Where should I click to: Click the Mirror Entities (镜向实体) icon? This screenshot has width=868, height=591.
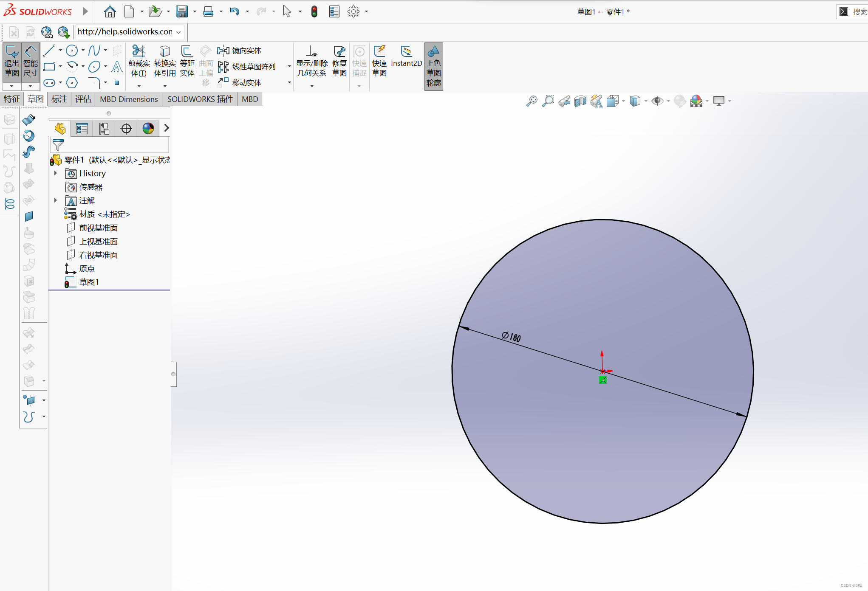[223, 51]
